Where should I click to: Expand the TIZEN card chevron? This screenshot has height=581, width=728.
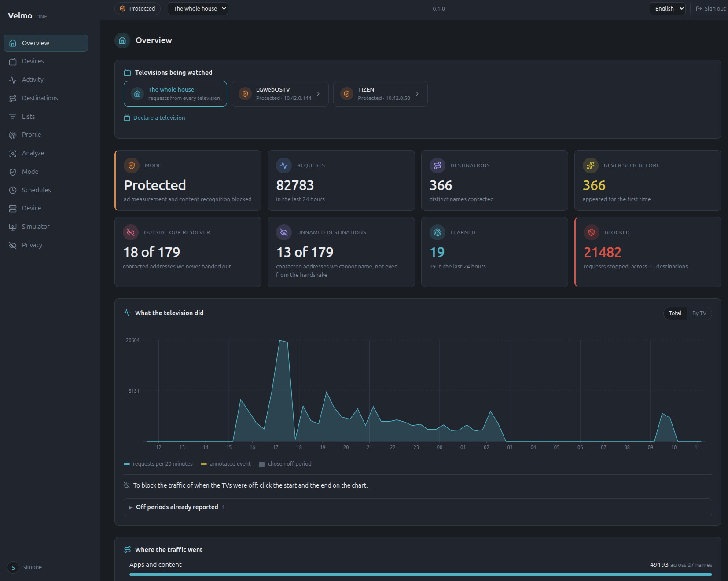point(417,94)
